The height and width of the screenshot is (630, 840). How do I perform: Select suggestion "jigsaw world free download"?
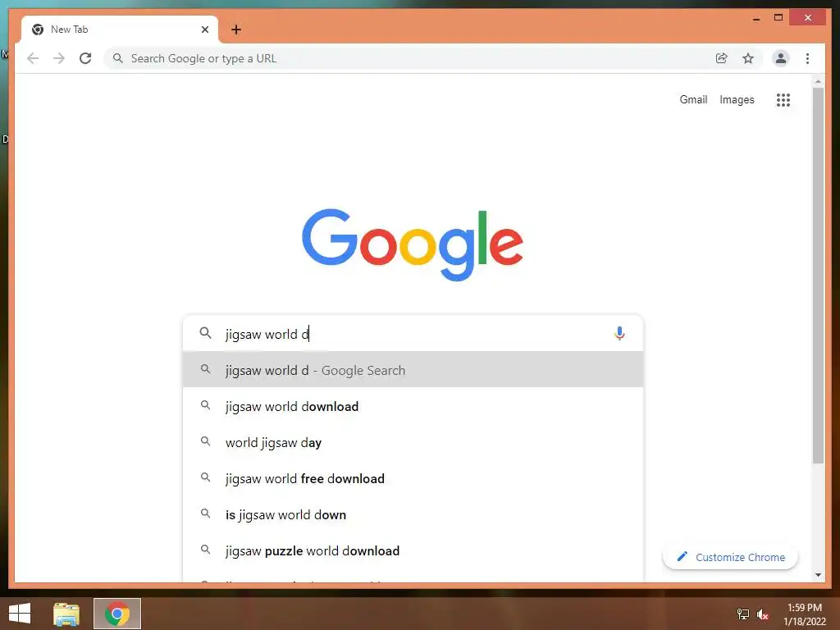(x=413, y=478)
